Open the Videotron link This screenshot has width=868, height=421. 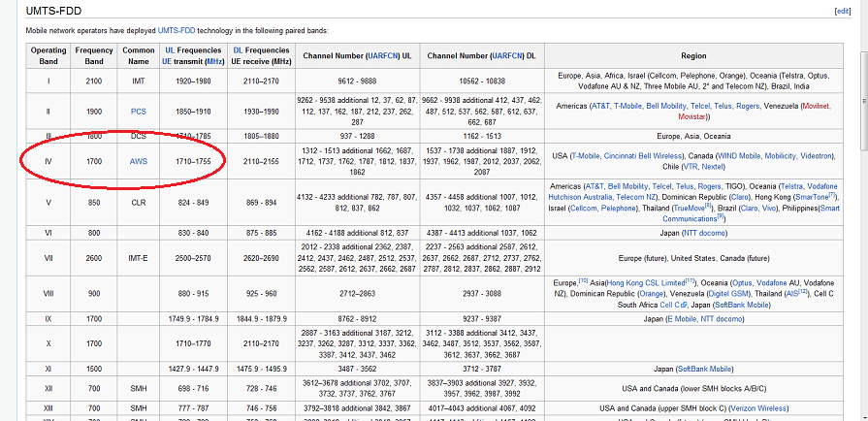point(816,156)
